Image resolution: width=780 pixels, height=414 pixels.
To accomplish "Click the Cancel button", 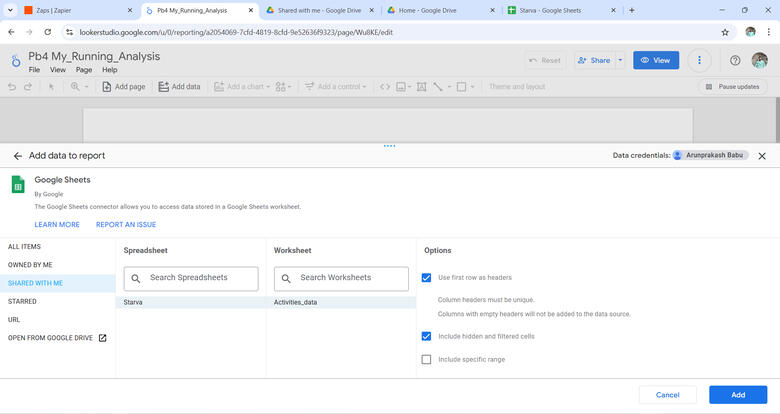I will coord(668,395).
